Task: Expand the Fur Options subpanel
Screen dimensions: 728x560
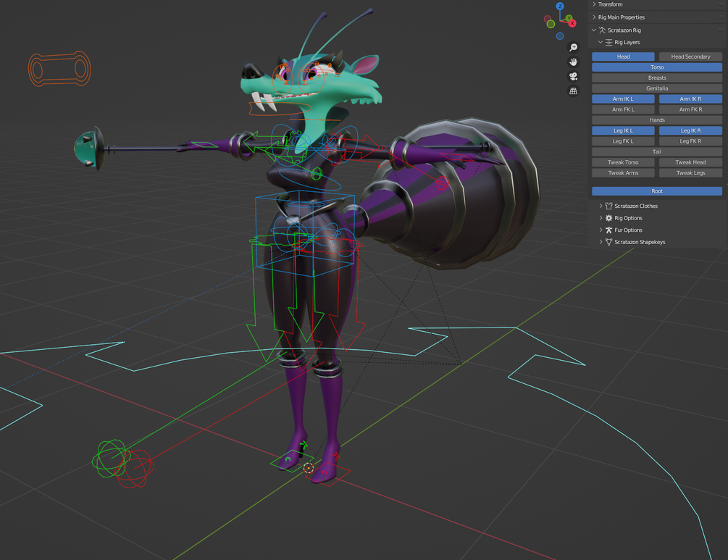Action: click(x=601, y=230)
